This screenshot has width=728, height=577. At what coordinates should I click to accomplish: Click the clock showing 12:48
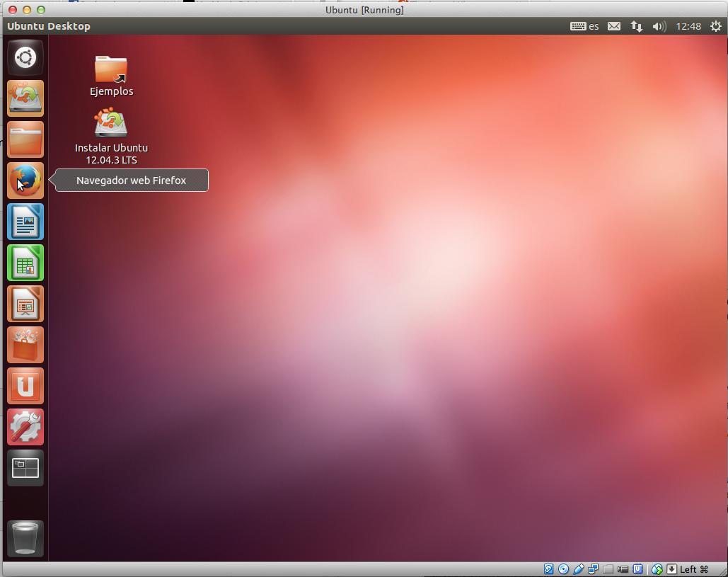pyautogui.click(x=688, y=26)
